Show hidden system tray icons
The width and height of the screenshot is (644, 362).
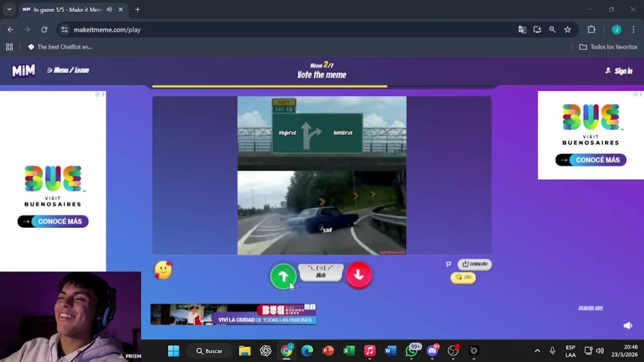(537, 351)
